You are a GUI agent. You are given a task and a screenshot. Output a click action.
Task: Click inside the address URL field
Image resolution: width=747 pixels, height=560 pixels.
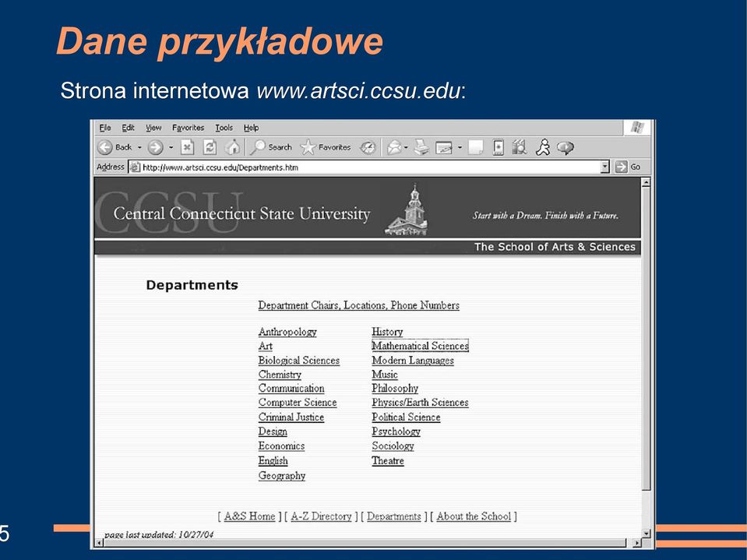coord(370,167)
